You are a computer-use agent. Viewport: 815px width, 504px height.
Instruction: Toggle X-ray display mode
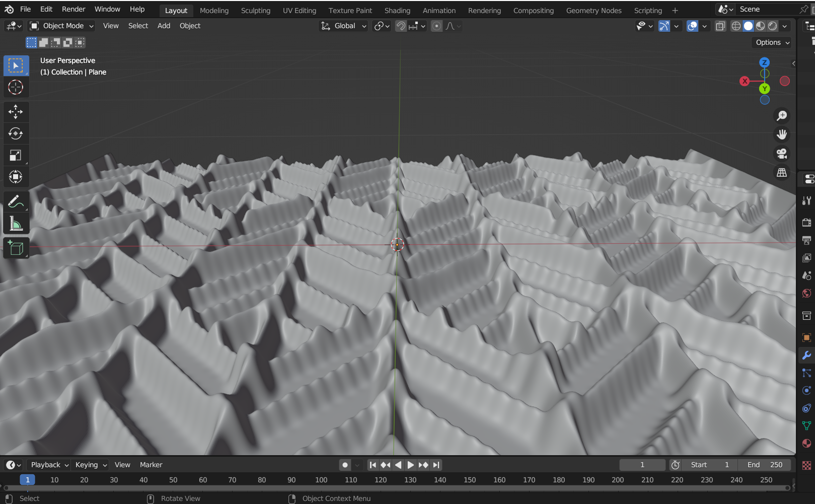tap(720, 26)
